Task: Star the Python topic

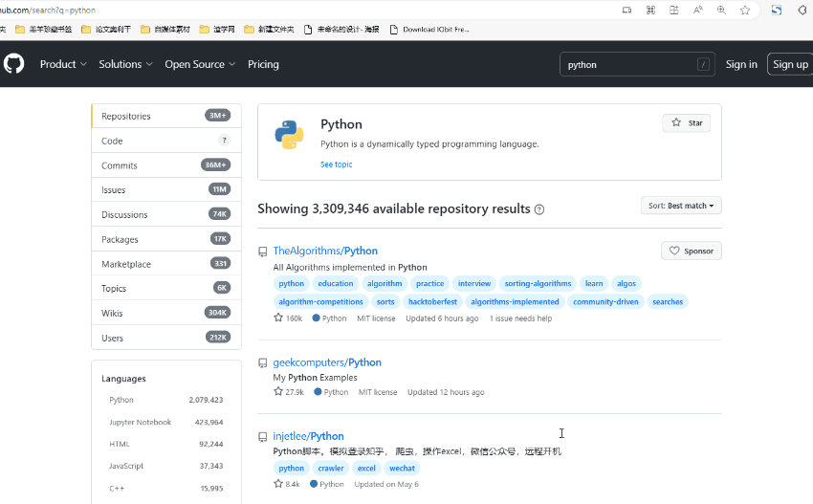Action: tap(686, 123)
